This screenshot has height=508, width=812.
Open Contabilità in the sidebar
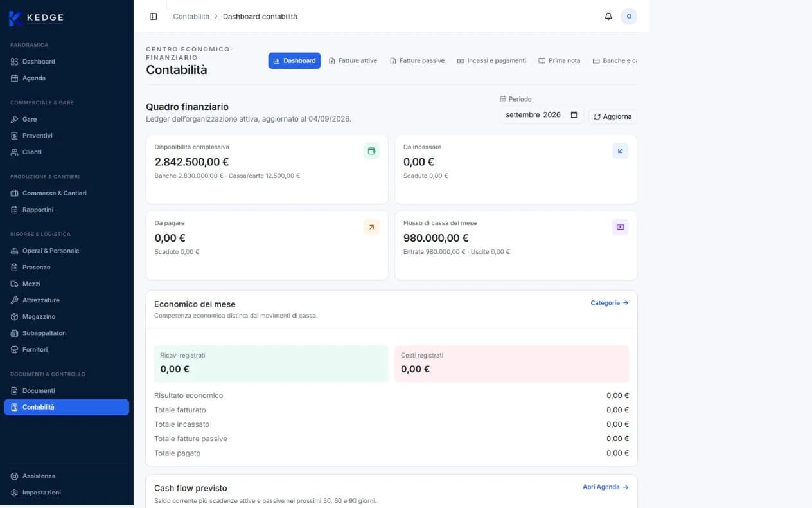(x=67, y=407)
